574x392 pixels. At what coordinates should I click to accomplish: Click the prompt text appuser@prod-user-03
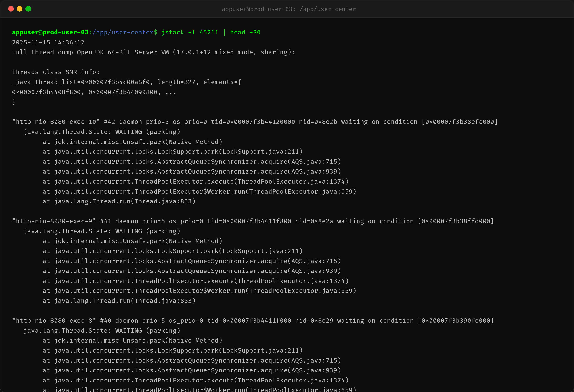click(x=50, y=32)
